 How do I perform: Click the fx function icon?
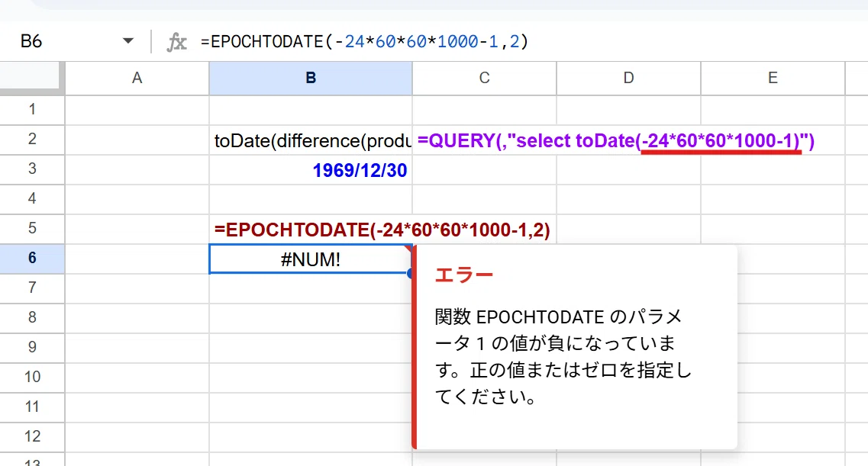[176, 42]
